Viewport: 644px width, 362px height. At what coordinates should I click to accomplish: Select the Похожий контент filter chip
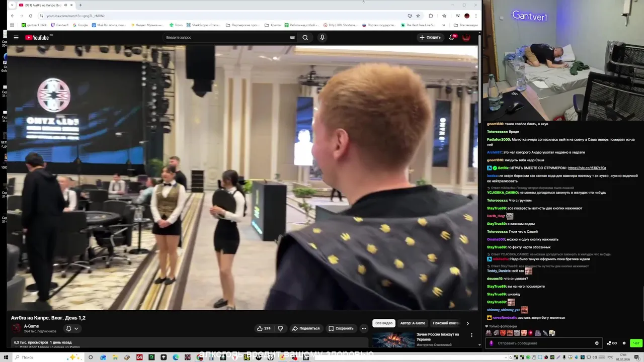pyautogui.click(x=446, y=323)
